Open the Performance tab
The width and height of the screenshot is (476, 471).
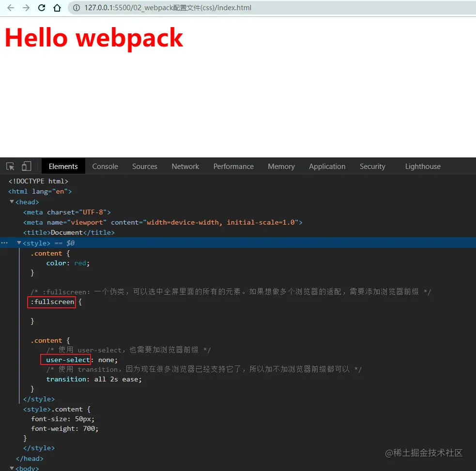click(x=233, y=167)
